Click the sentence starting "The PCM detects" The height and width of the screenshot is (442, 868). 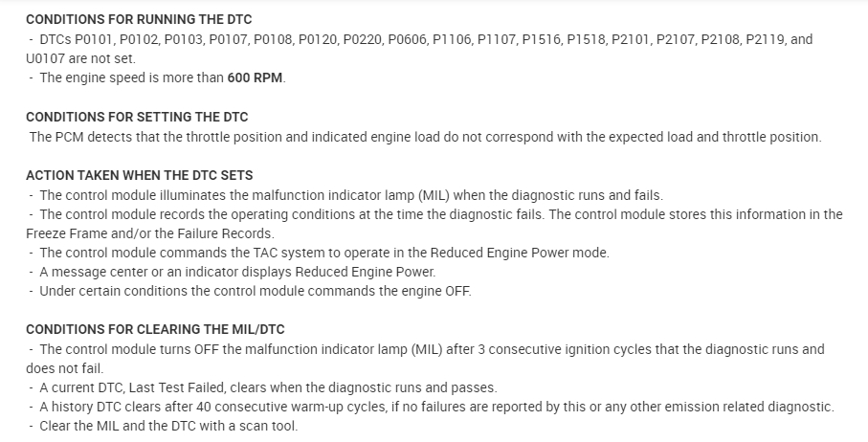425,137
